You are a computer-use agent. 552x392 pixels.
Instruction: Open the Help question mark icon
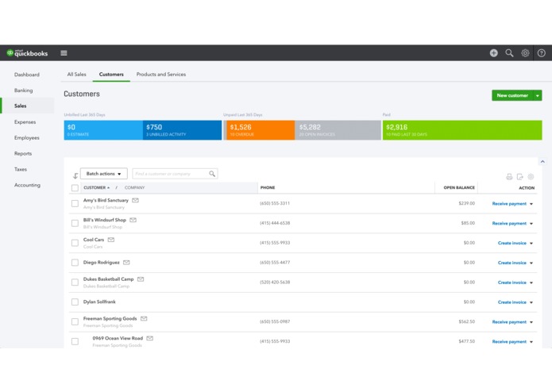tap(541, 53)
